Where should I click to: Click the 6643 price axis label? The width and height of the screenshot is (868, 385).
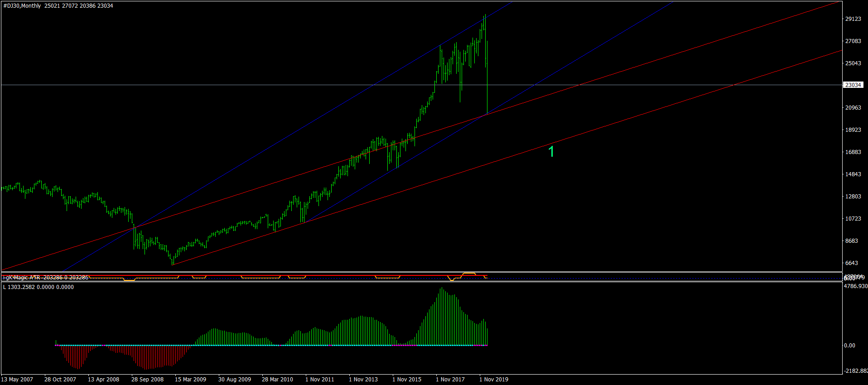(852, 263)
